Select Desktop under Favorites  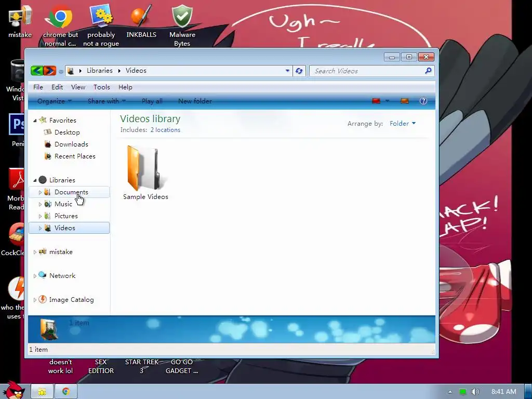[67, 132]
